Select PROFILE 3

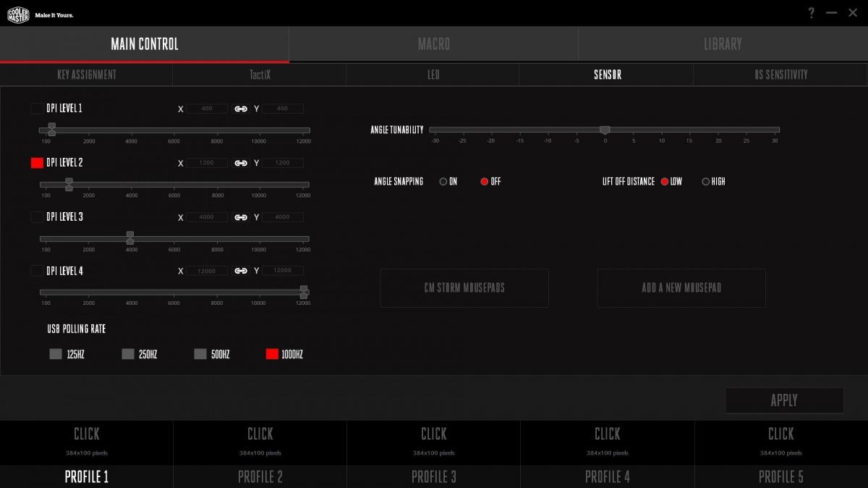pyautogui.click(x=434, y=476)
